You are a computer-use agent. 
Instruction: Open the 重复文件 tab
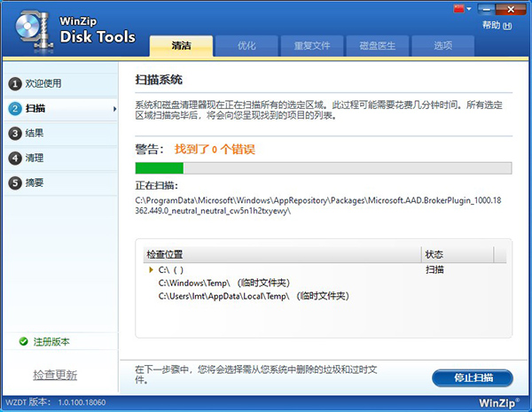311,45
